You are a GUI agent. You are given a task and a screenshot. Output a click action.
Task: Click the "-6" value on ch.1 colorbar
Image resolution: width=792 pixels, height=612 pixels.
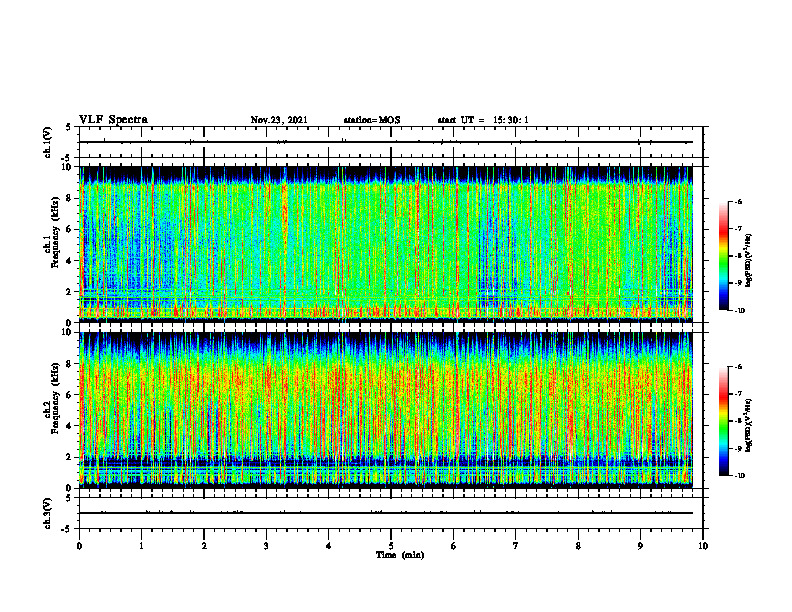coord(738,202)
